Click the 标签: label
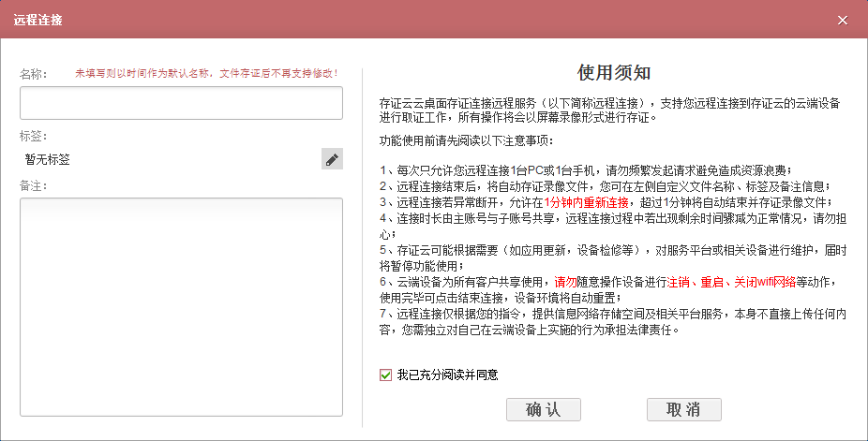Image resolution: width=868 pixels, height=441 pixels. pos(33,136)
